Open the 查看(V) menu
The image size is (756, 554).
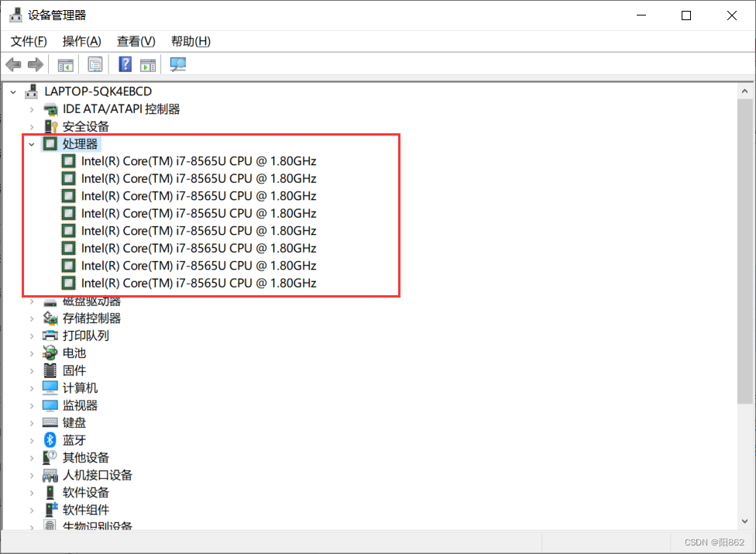136,42
